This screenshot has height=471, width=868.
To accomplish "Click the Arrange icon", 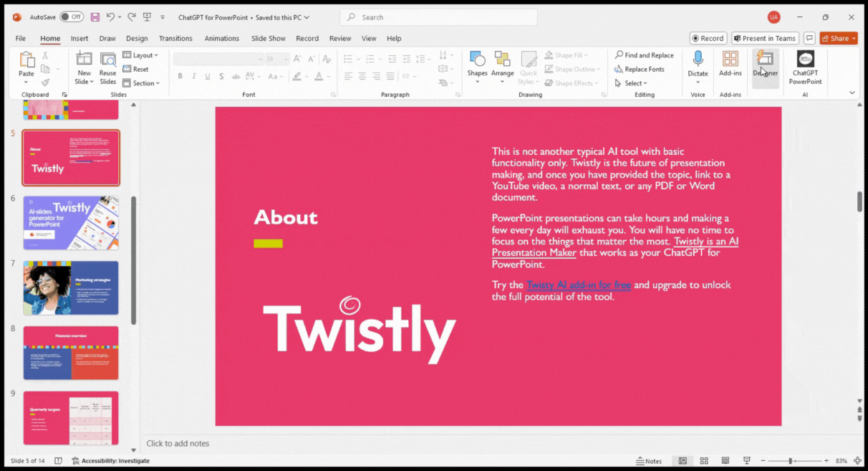I will tap(503, 59).
